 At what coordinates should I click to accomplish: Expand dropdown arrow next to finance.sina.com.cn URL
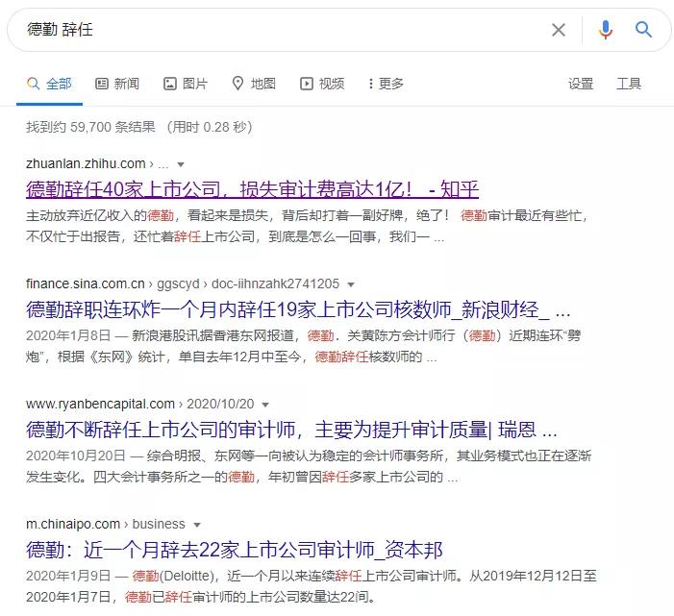click(351, 284)
